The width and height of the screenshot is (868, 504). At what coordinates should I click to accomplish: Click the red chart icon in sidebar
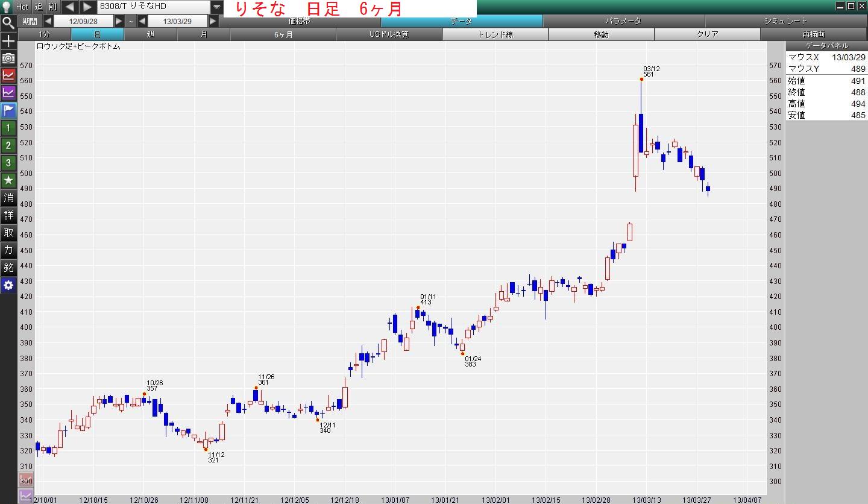pyautogui.click(x=8, y=75)
